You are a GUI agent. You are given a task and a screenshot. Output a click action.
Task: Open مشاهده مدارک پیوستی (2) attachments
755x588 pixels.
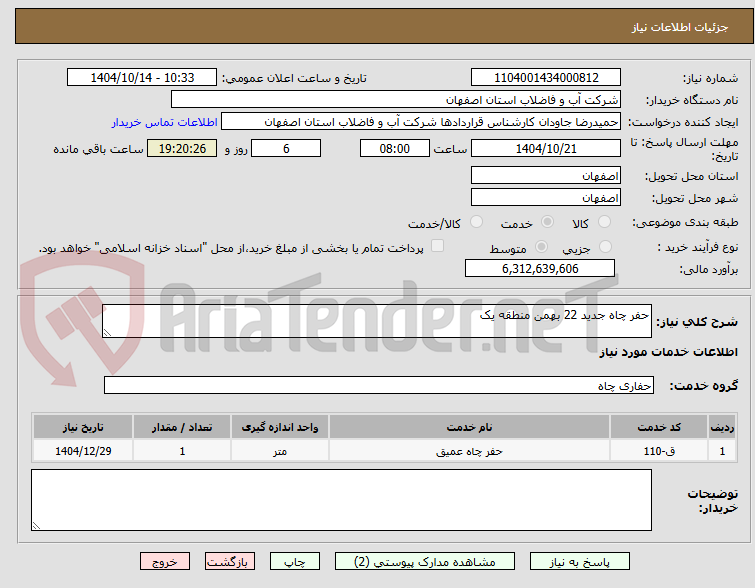click(x=425, y=562)
